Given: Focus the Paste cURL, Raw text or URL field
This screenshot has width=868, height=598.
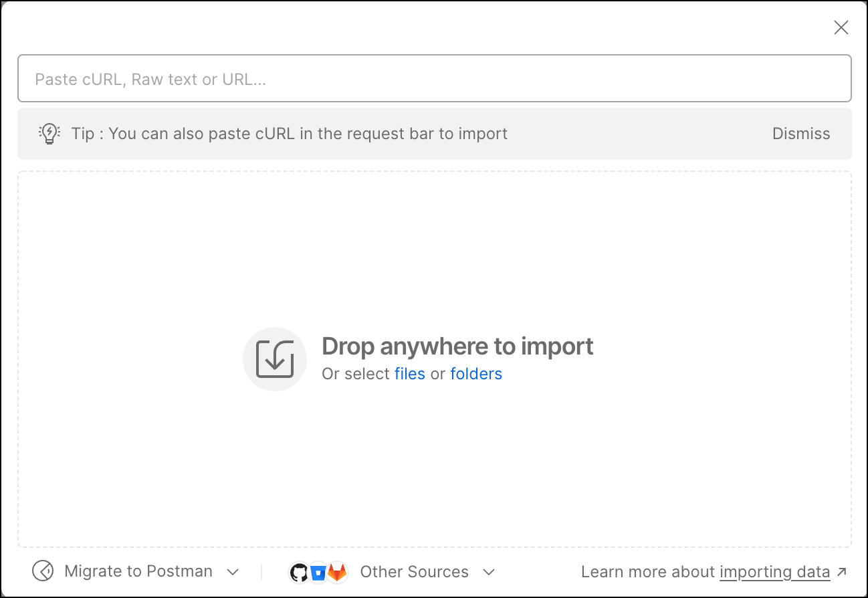Looking at the screenshot, I should click(x=435, y=78).
